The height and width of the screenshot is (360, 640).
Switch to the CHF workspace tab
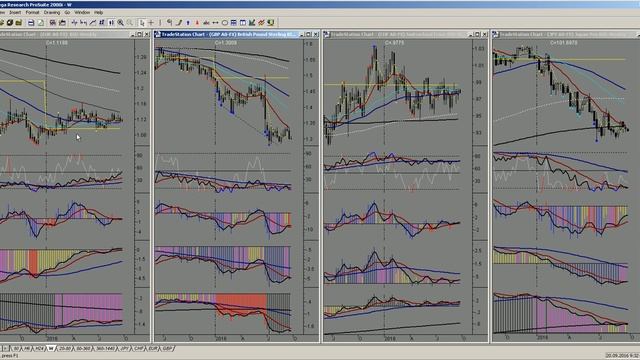click(x=139, y=349)
